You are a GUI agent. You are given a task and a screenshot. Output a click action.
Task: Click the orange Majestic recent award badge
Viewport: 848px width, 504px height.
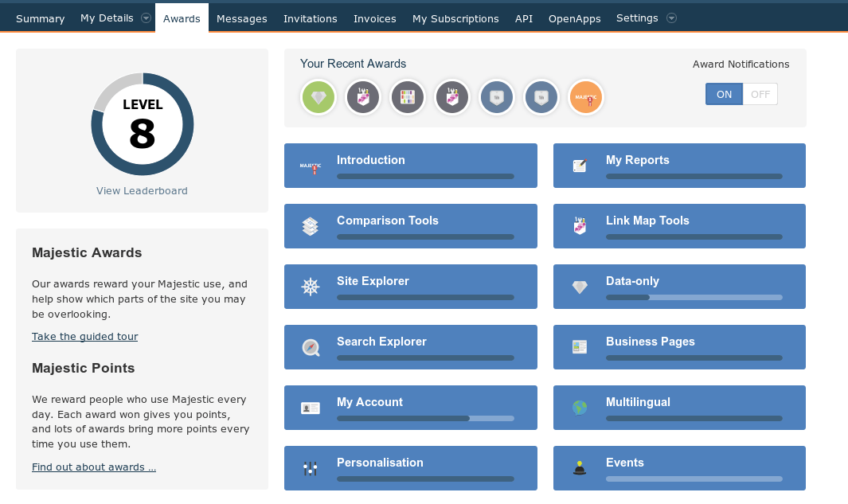(586, 97)
